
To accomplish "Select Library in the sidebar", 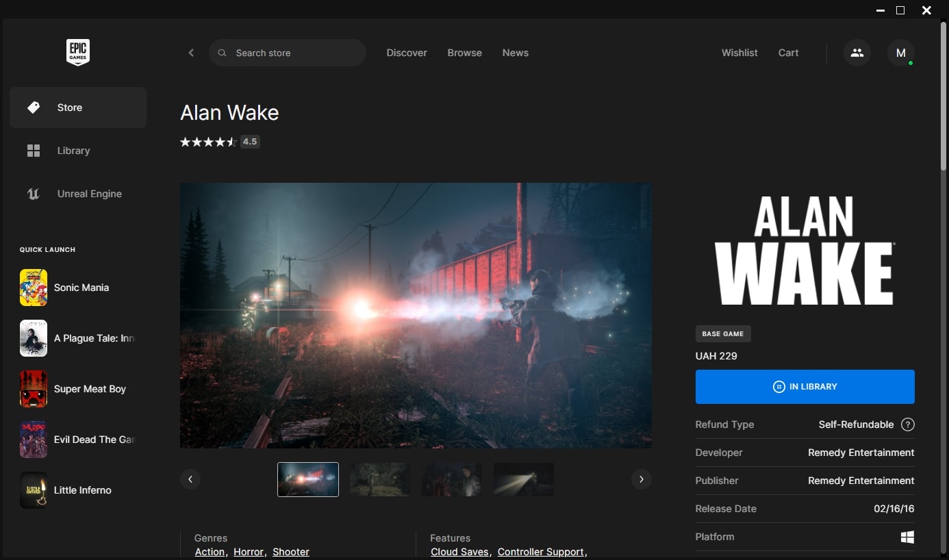I will [78, 151].
